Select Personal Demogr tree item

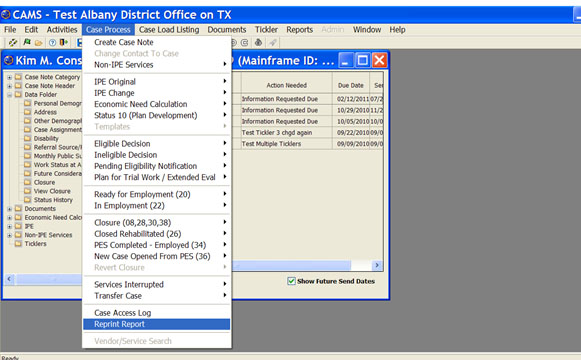click(x=57, y=103)
